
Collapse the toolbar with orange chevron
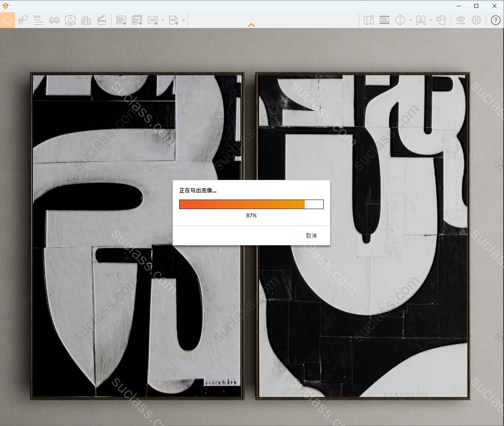point(251,25)
